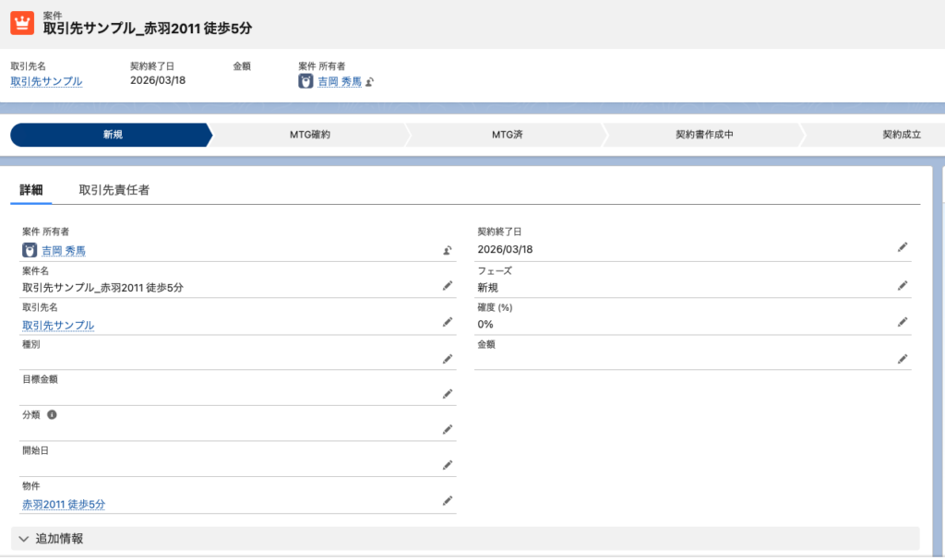This screenshot has height=560, width=945.
Task: Click change owner icon in 案件 所有者 field
Action: pyautogui.click(x=448, y=250)
